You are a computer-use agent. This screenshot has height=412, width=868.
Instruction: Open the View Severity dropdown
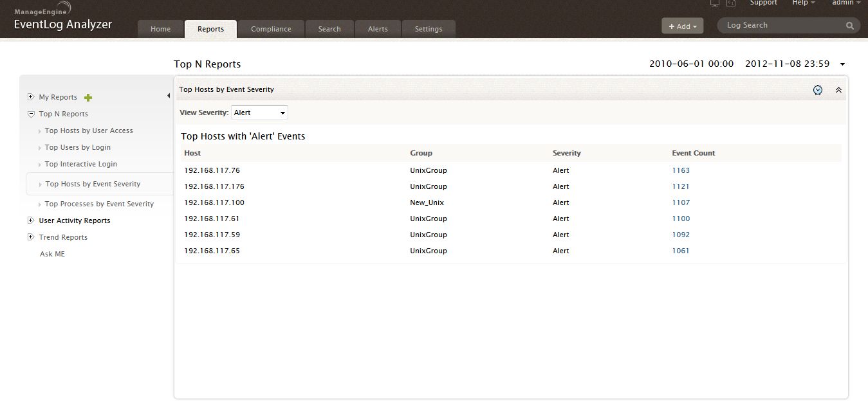tap(259, 112)
